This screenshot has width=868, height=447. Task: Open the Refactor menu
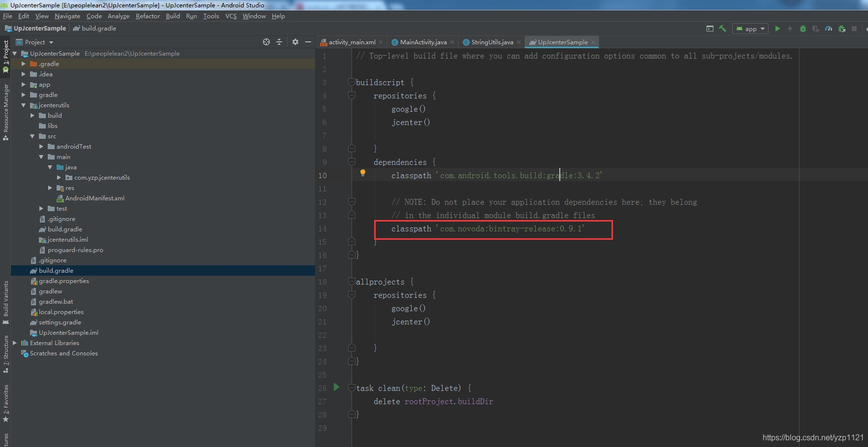point(148,16)
